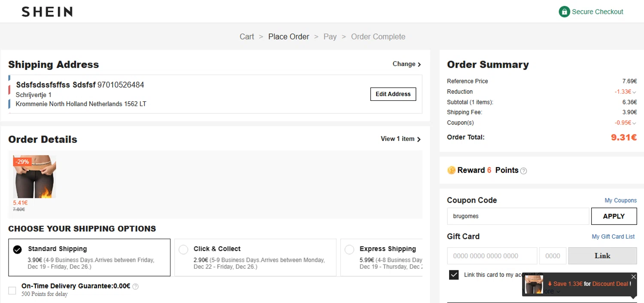The image size is (644, 303).
Task: Expand the Coupon(s) discount details
Action: (x=634, y=123)
